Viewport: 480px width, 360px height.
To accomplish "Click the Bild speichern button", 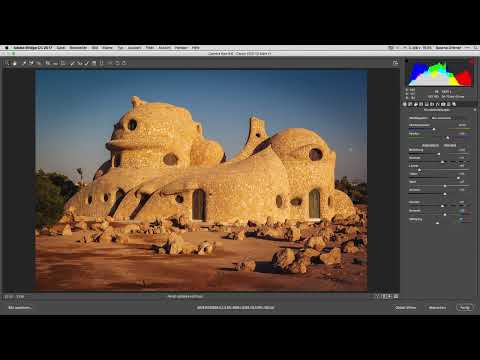I will click(x=20, y=308).
